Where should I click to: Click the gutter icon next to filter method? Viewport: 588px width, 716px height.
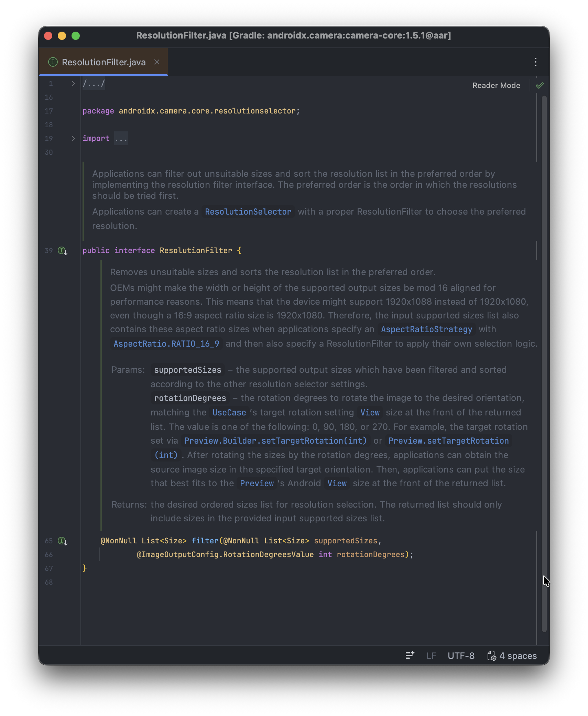tap(62, 541)
